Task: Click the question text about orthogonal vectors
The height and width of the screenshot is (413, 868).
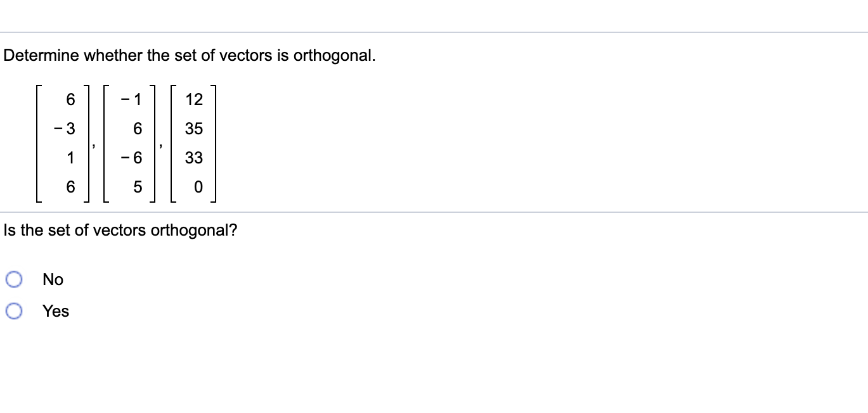Action: point(189,55)
